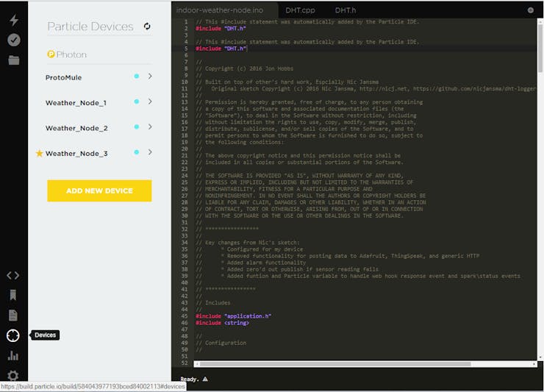Image resolution: width=544 pixels, height=392 pixels.
Task: Click Weather_Node_2's online status dot
Action: point(137,126)
